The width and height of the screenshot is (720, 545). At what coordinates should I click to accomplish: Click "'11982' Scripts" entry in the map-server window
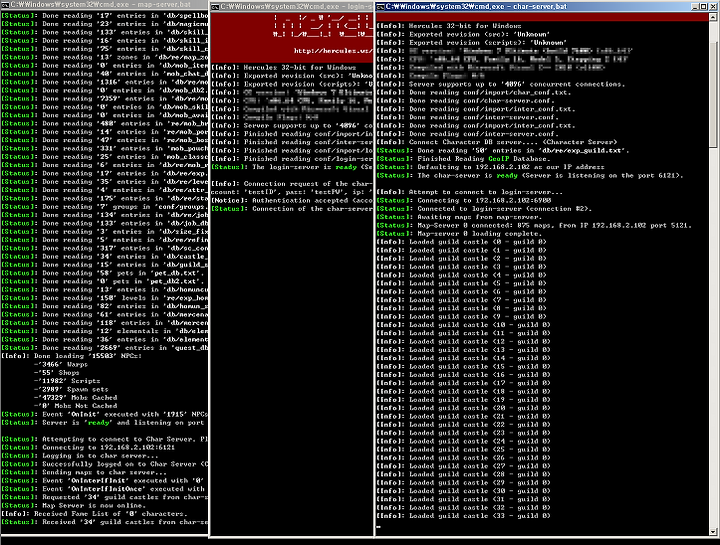(67, 381)
